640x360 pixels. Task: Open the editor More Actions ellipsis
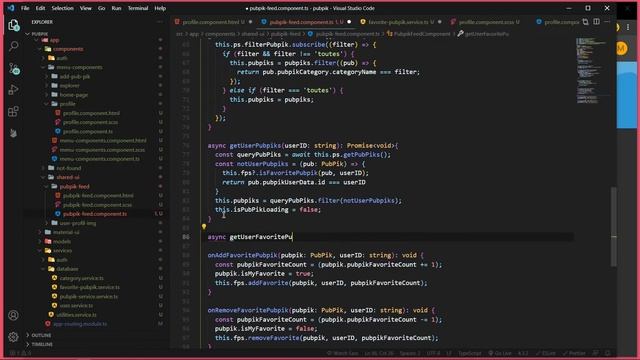607,22
